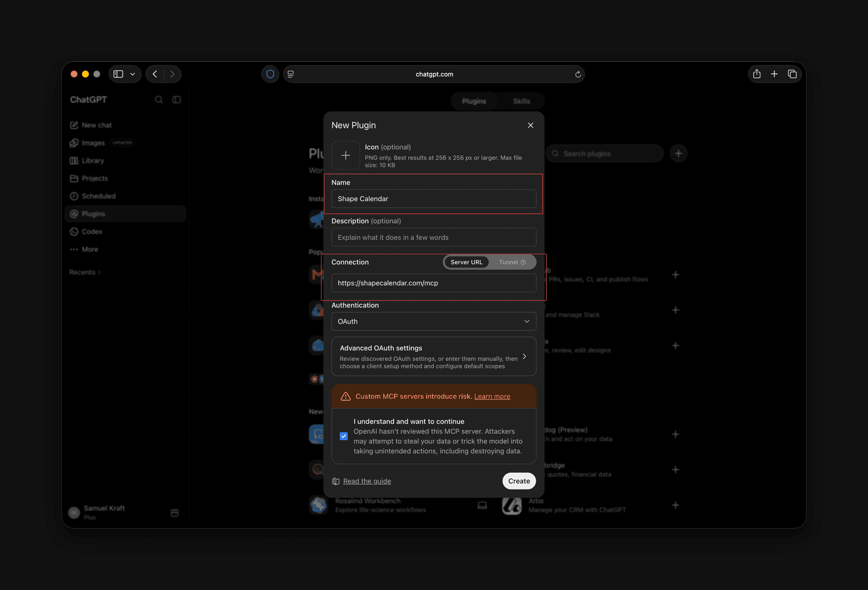Edit the server URL input field
Viewport: 868px width, 590px height.
(x=434, y=283)
